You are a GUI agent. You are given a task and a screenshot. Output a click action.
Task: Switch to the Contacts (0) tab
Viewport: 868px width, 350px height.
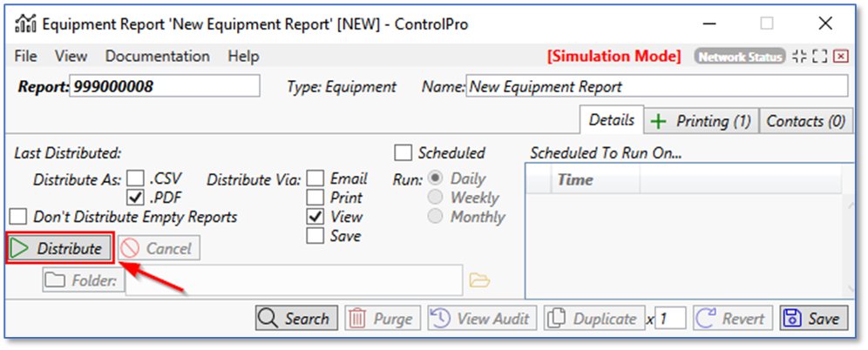tap(804, 121)
